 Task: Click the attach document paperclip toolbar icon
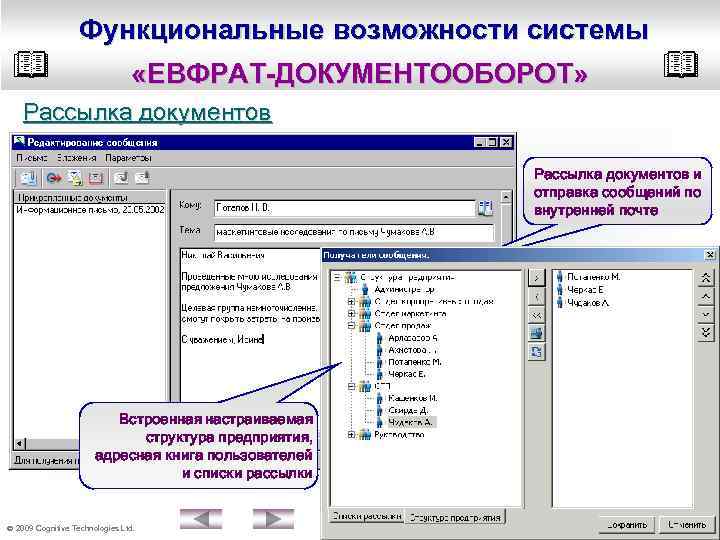(28, 178)
